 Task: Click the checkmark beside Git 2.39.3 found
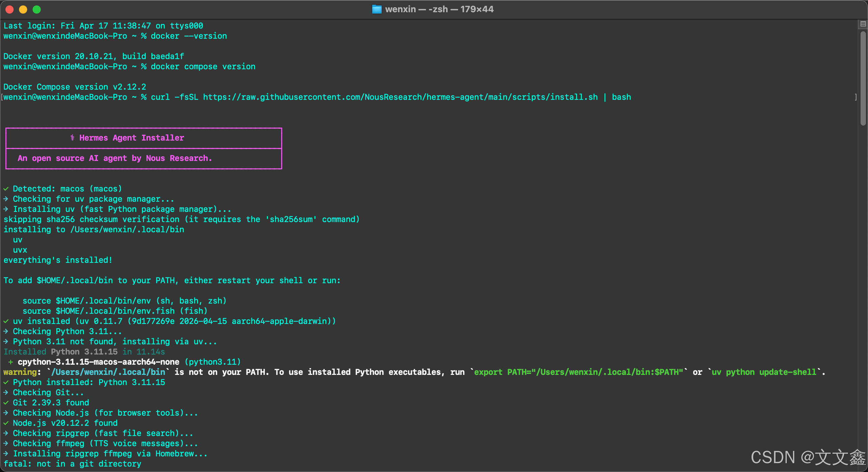6,403
